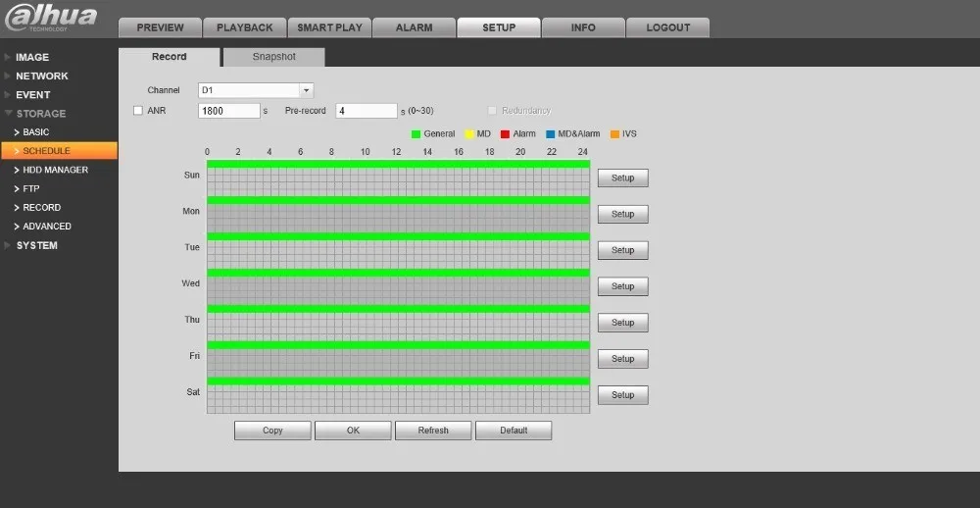Open BASIC under Storage
This screenshot has width=980, height=508.
tap(35, 132)
